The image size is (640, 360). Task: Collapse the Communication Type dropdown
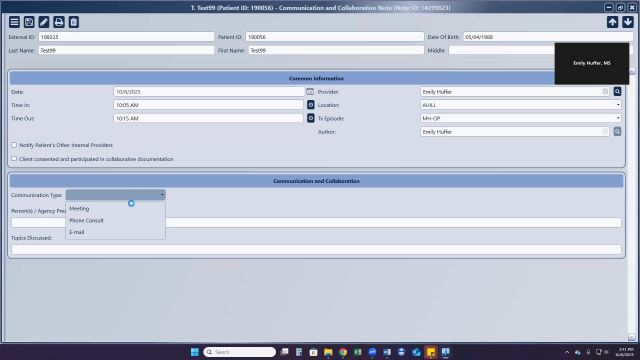point(162,195)
